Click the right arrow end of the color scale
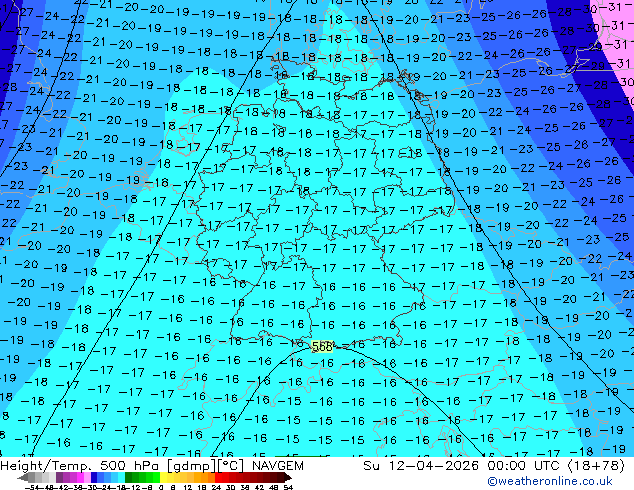This screenshot has width=634, height=490. [287, 477]
